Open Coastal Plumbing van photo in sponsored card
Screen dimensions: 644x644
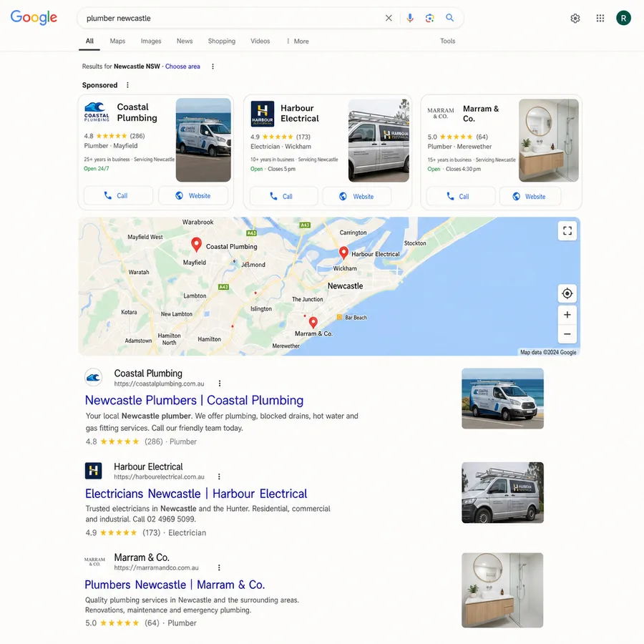click(203, 140)
